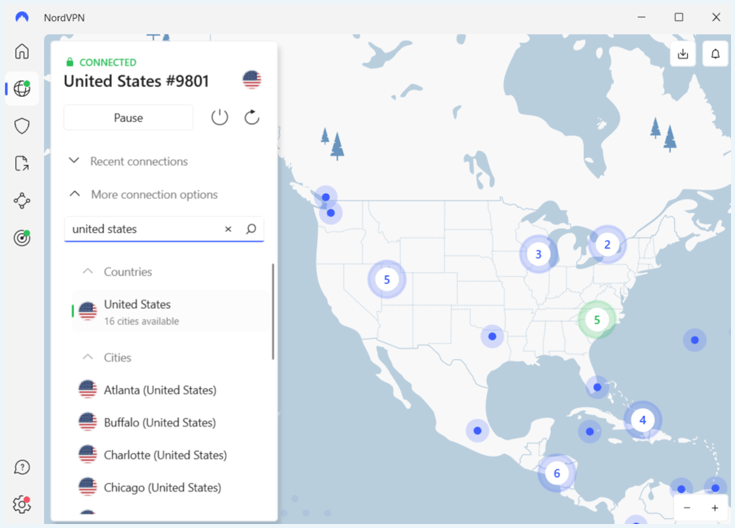Screen dimensions: 735x528
Task: Click the download updates icon on map
Action: click(683, 54)
